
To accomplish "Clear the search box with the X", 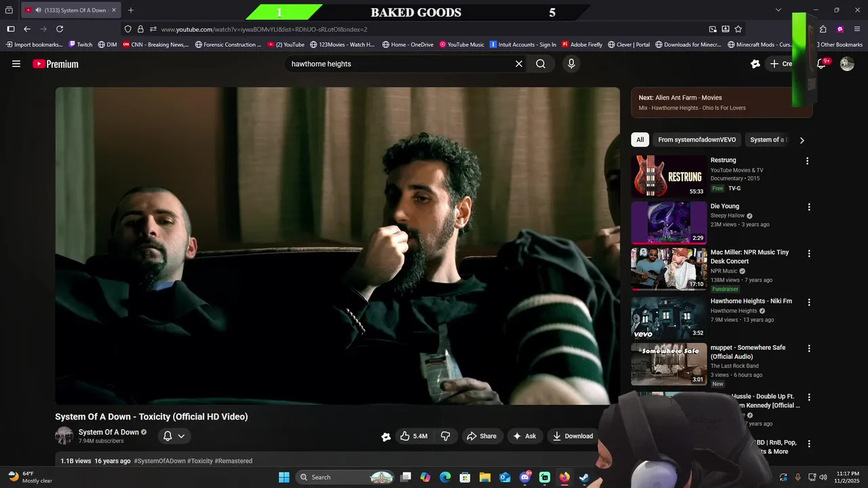I will coord(519,64).
